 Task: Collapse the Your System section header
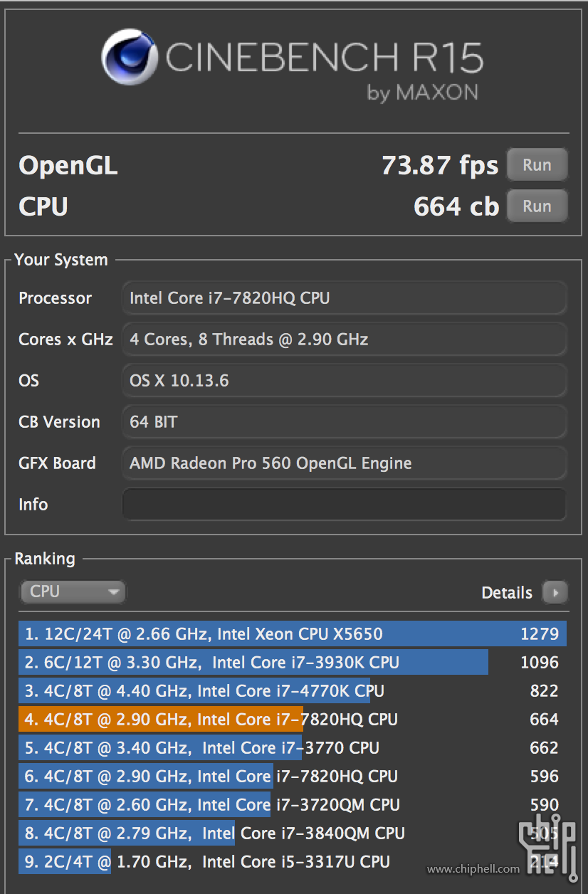pyautogui.click(x=61, y=260)
